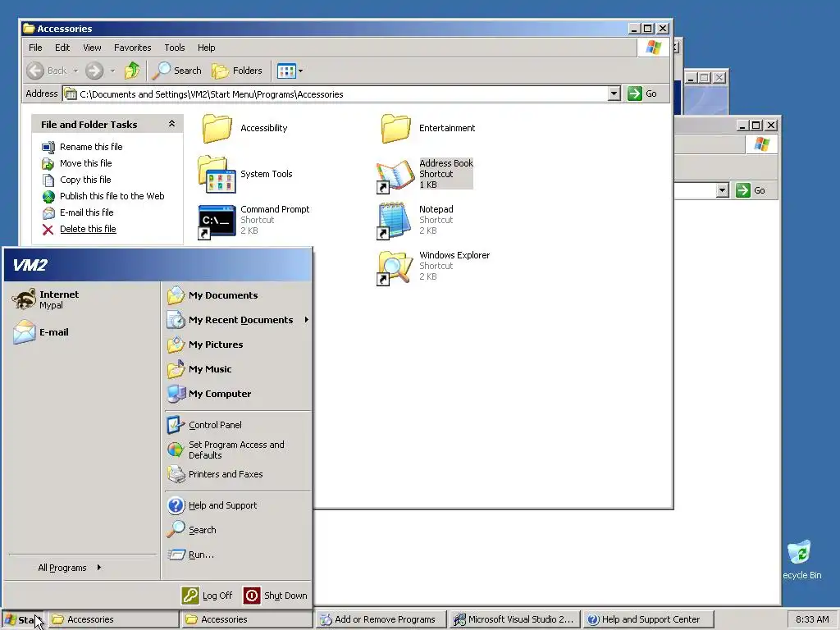
Task: Open My Computer from Start menu
Action: 238,394
